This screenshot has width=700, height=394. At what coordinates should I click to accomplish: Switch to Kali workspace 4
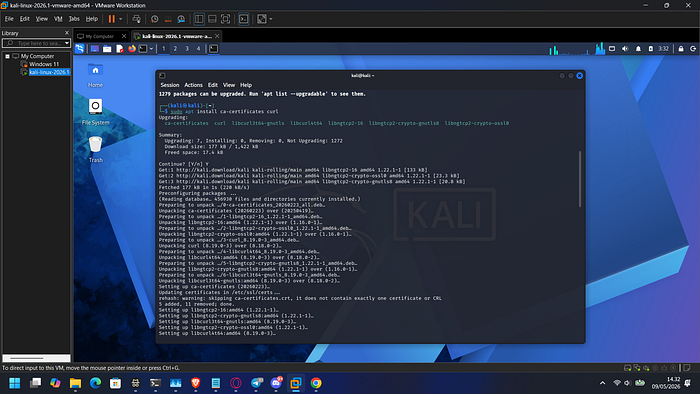tap(198, 49)
